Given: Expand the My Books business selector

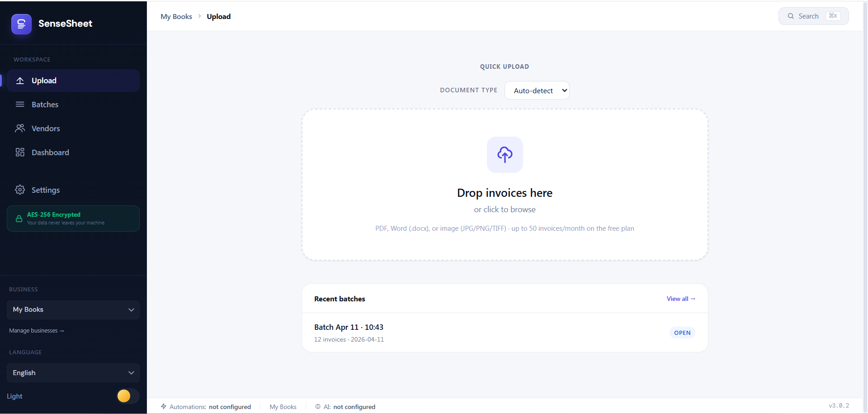Looking at the screenshot, I should coord(73,309).
